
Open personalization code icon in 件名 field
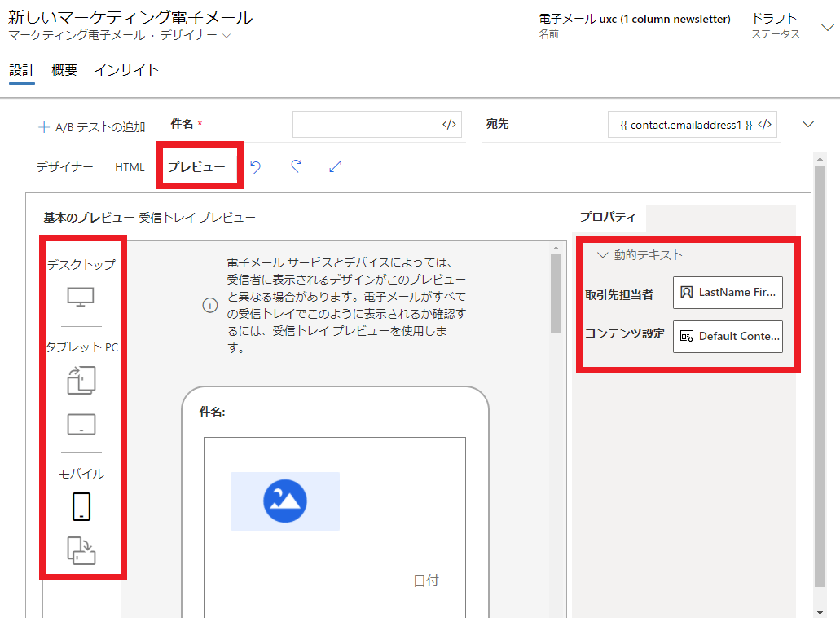coord(449,125)
